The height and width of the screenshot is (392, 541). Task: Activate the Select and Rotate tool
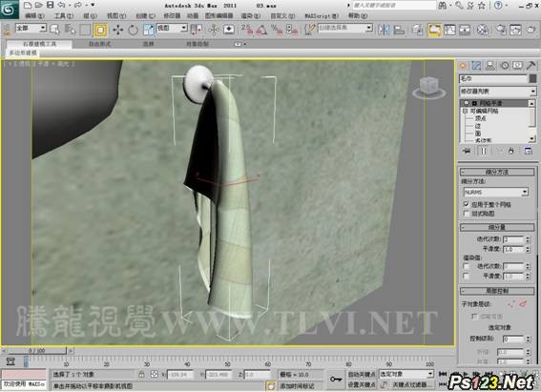coord(134,30)
